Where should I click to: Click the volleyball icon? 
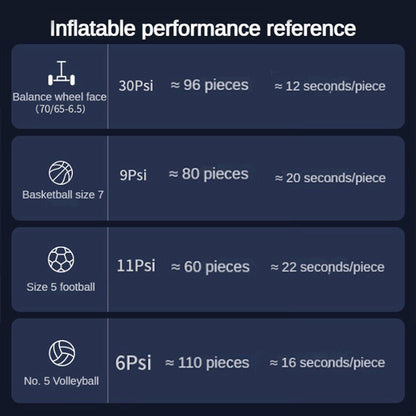(x=62, y=353)
